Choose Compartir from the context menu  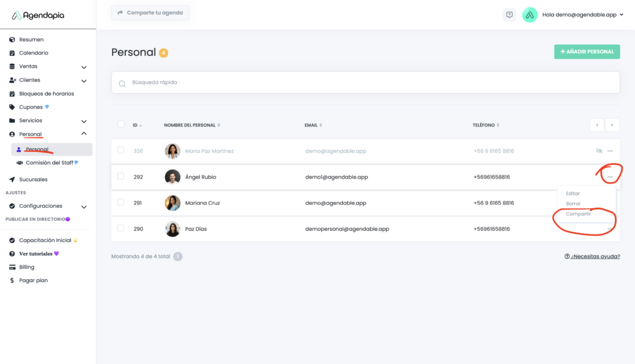pos(579,214)
